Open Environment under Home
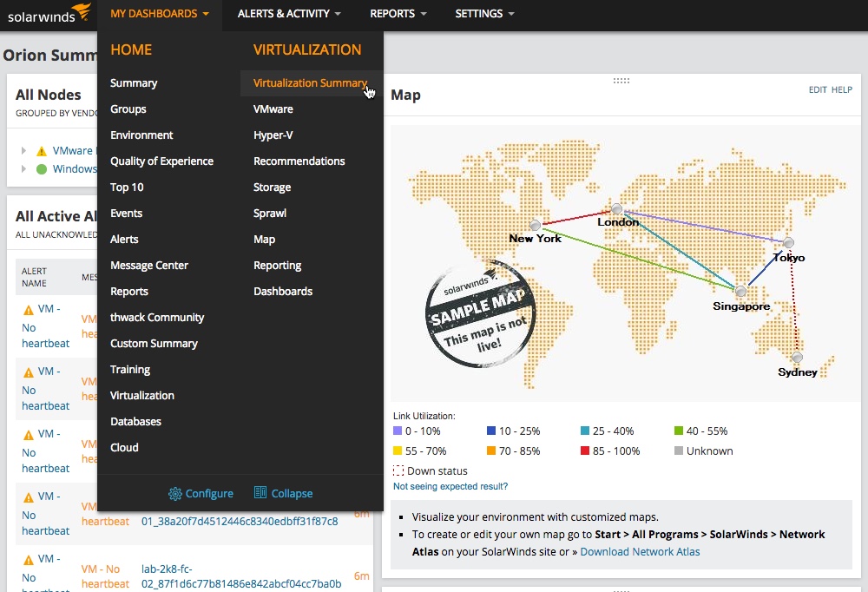Image resolution: width=868 pixels, height=592 pixels. click(x=141, y=135)
